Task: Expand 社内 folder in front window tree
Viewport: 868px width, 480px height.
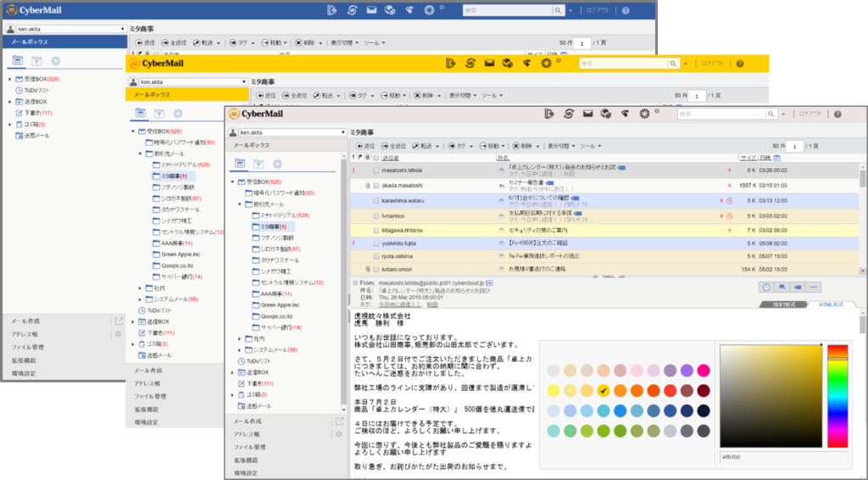Action: 240,339
